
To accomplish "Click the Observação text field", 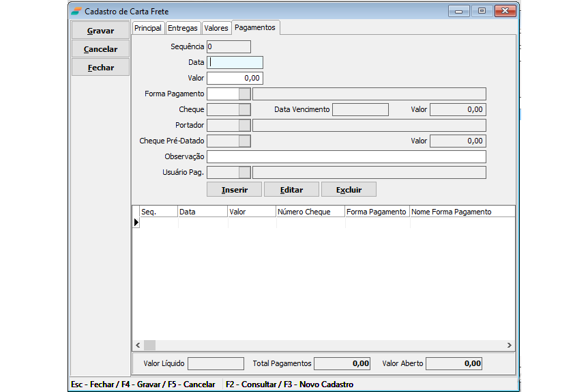I will 346,156.
